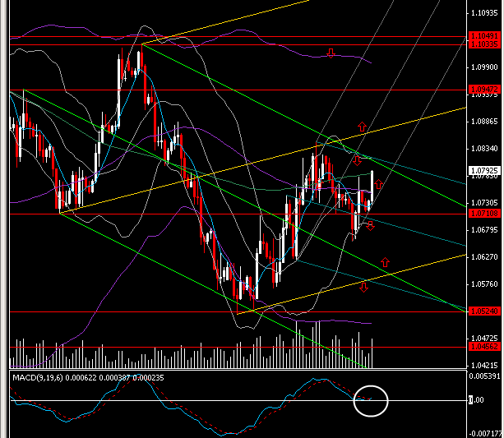This screenshot has width=504, height=438.
Task: Click the 1.04215 price axis value
Action: 484,366
